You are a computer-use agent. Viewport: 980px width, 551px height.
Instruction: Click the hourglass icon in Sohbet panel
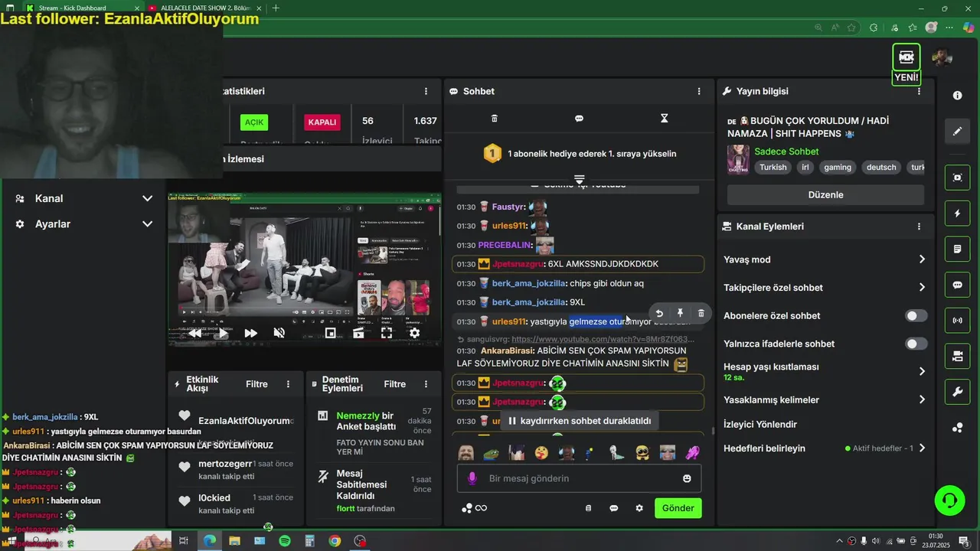tap(665, 119)
